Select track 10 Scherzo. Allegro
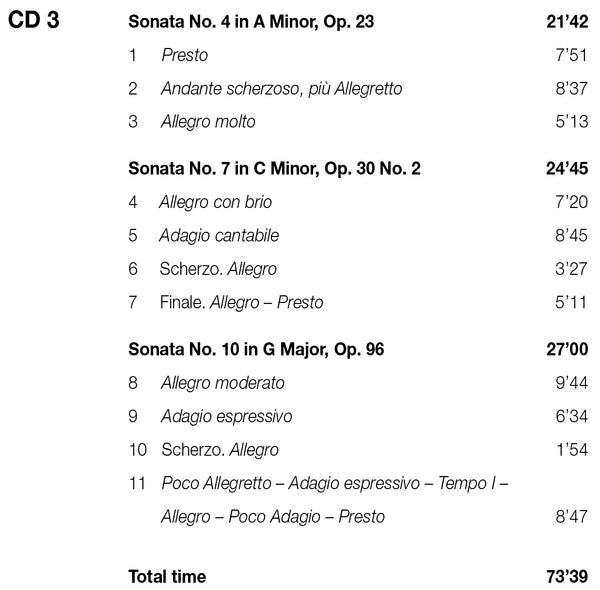 click(219, 450)
